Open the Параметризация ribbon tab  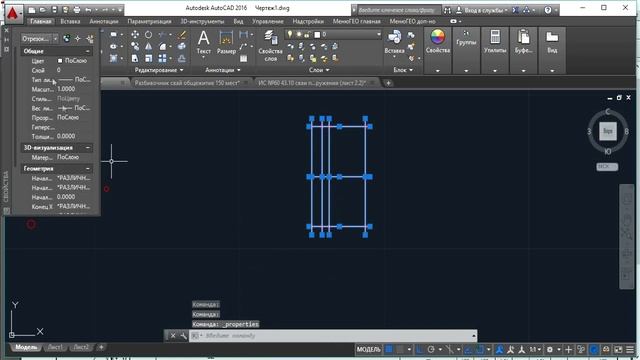point(149,21)
